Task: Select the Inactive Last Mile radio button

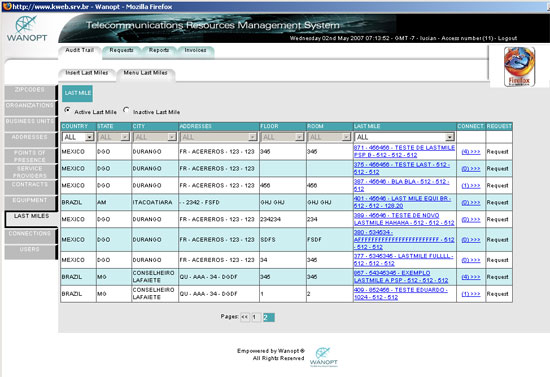Action: coord(126,110)
